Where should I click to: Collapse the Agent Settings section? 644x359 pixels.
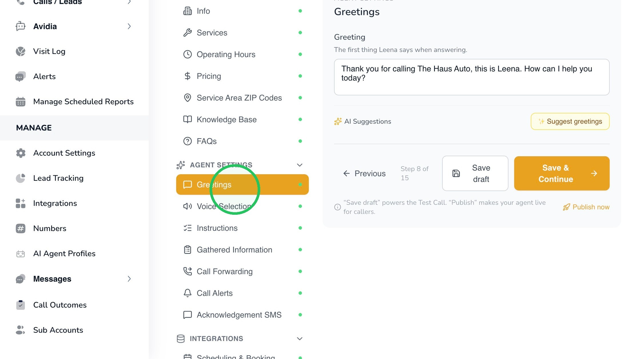click(x=300, y=165)
